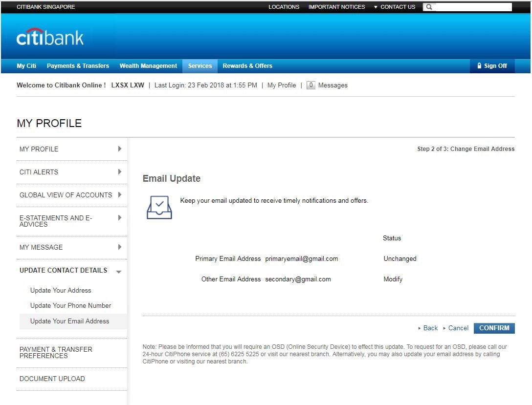
Task: Collapse the Update Contact Details section
Action: pos(119,272)
